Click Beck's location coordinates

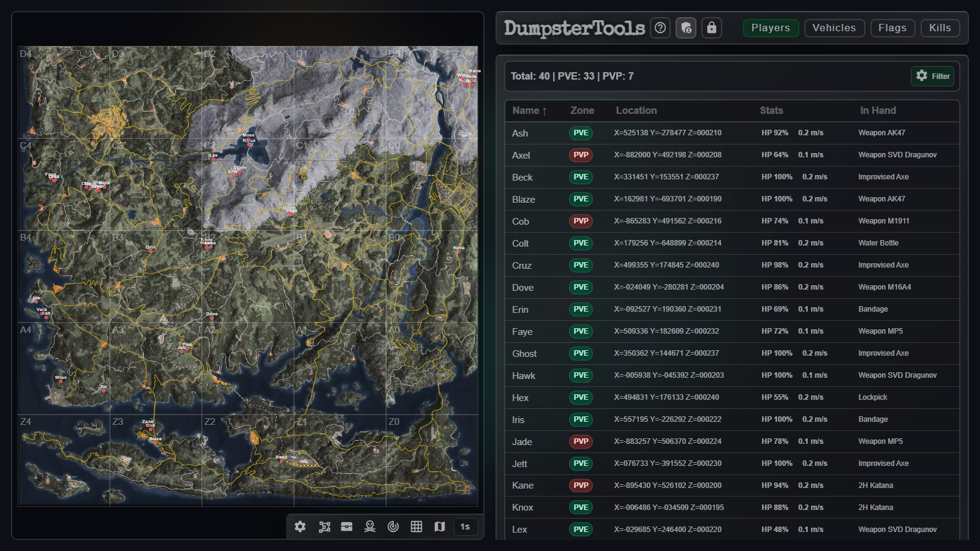point(666,177)
